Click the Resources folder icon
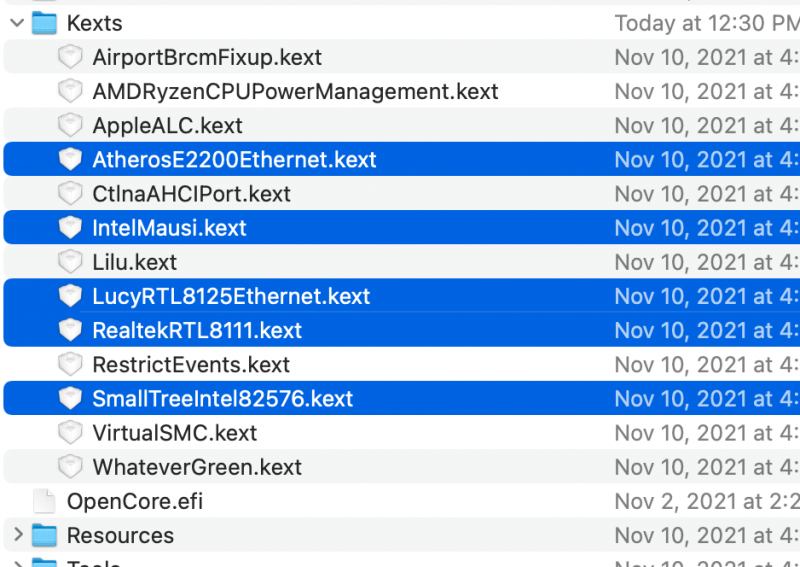800x567 pixels. (44, 535)
